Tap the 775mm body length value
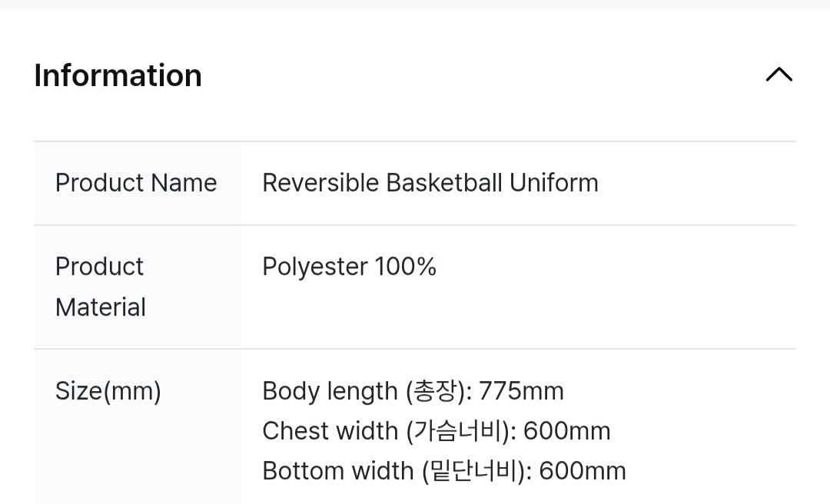The image size is (830, 504). pos(521,391)
